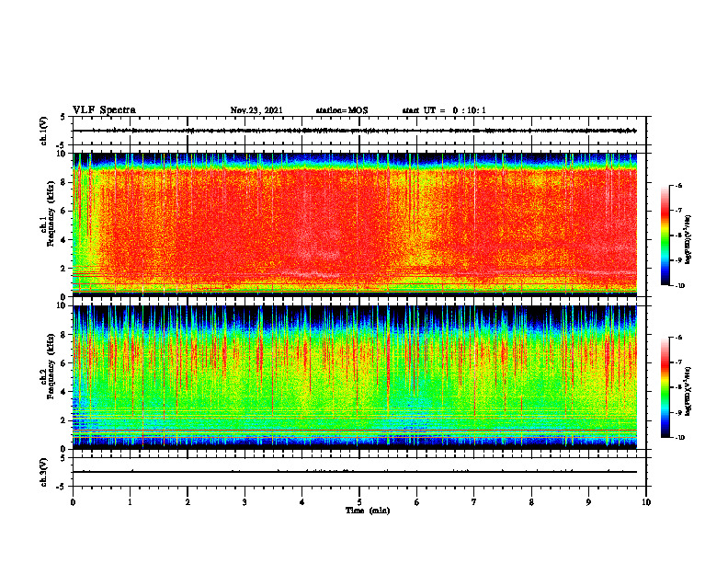Click the "start UT = 0 : 10: 1" text
The image size is (728, 563).
pos(444,110)
